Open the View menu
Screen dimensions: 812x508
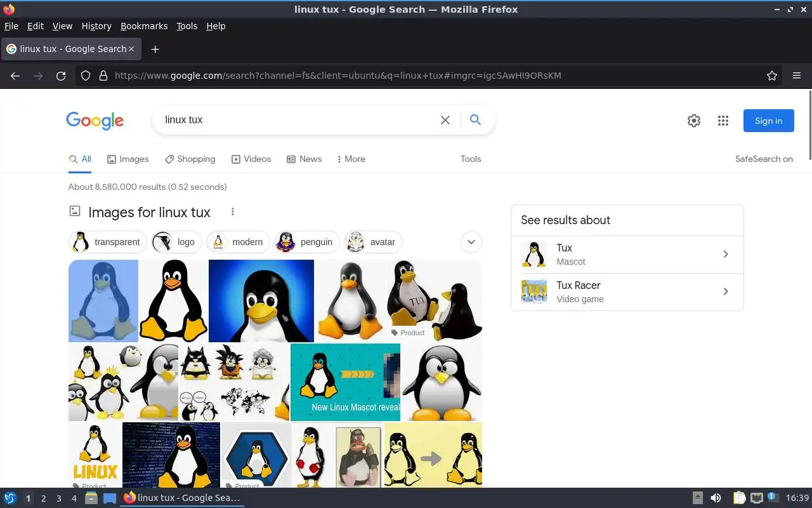62,26
